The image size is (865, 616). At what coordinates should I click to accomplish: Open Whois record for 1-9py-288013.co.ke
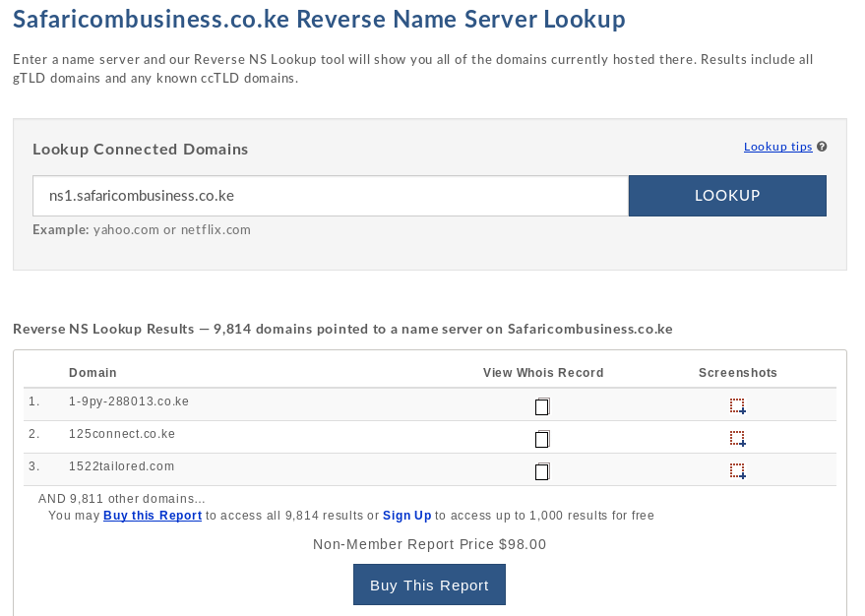click(542, 406)
